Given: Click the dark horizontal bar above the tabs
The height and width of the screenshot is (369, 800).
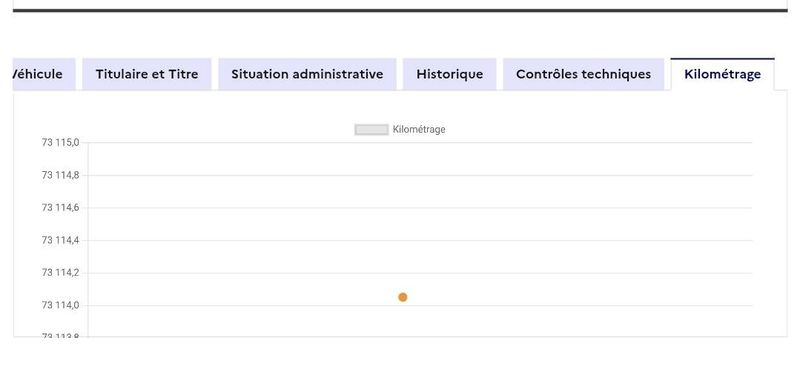Looking at the screenshot, I should [400, 10].
